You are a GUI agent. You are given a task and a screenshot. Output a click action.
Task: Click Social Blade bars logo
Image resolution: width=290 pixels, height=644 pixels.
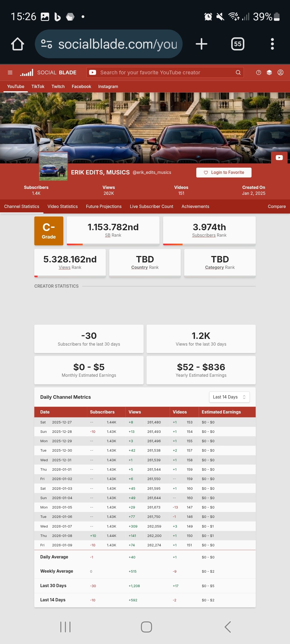(27, 72)
